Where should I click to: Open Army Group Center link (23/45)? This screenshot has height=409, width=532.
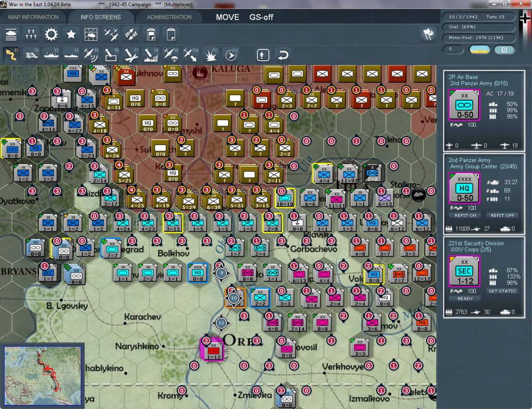[484, 167]
